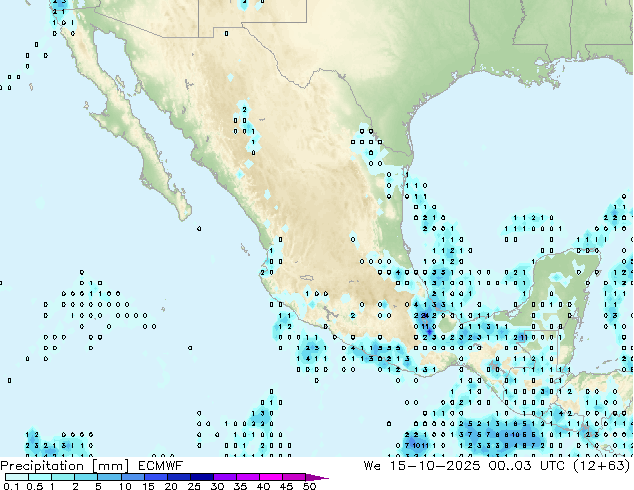634x490 pixels.
Task: Click the '0.5' legend tick label
Action: coord(35,486)
